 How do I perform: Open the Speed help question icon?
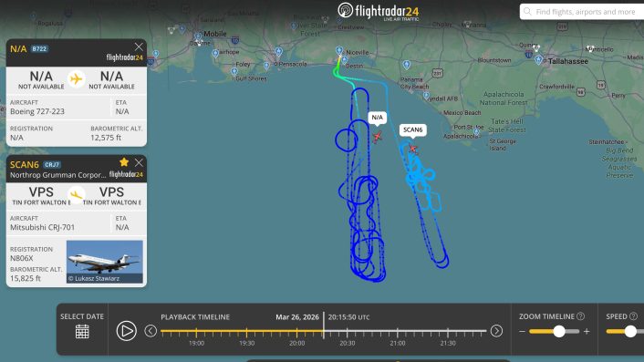pyautogui.click(x=633, y=316)
